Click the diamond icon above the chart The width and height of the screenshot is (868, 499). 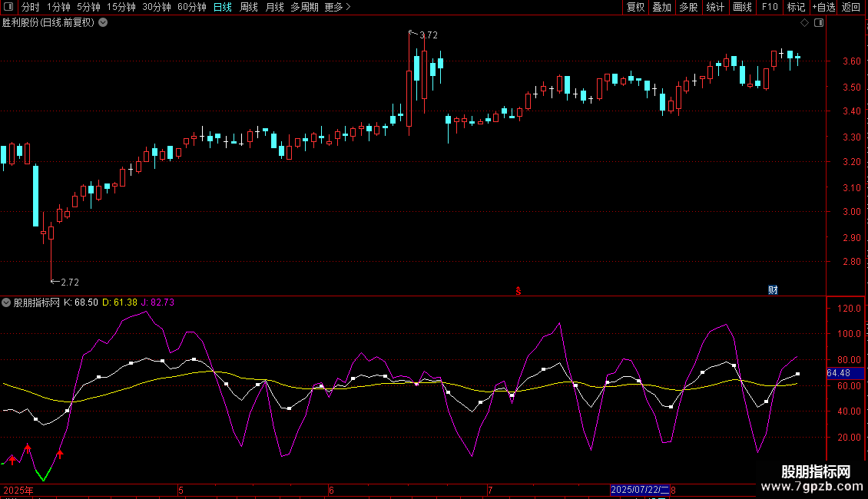coord(805,23)
